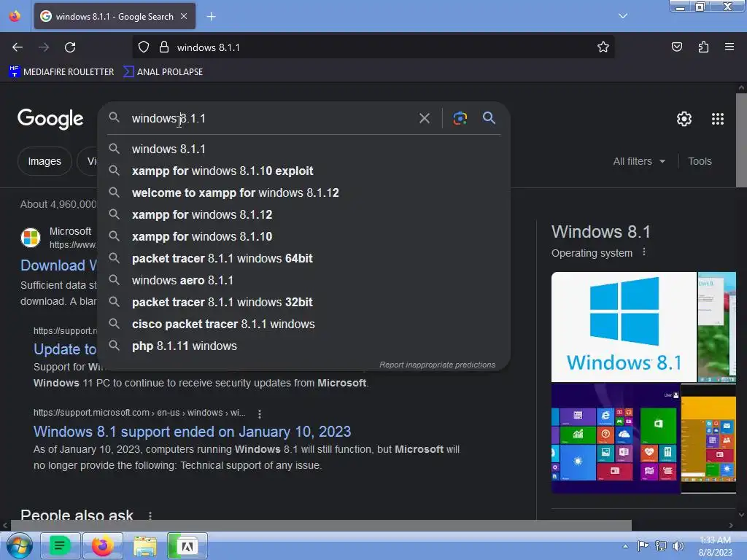Switch to Images results tab
747x560 pixels.
point(44,161)
